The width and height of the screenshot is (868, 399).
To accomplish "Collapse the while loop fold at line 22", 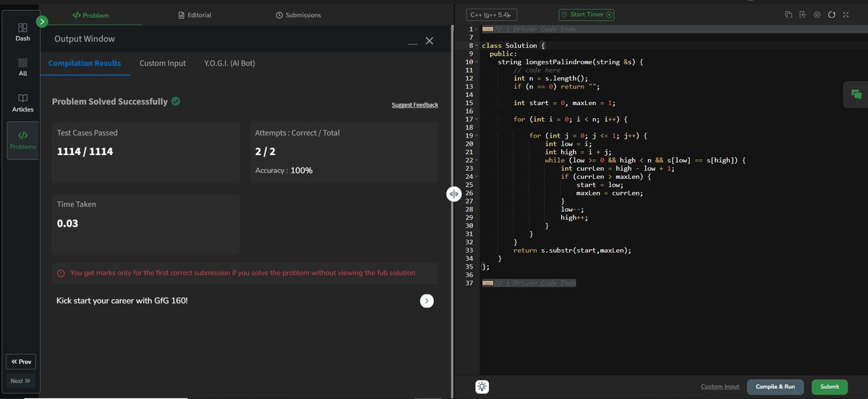I will click(x=475, y=160).
